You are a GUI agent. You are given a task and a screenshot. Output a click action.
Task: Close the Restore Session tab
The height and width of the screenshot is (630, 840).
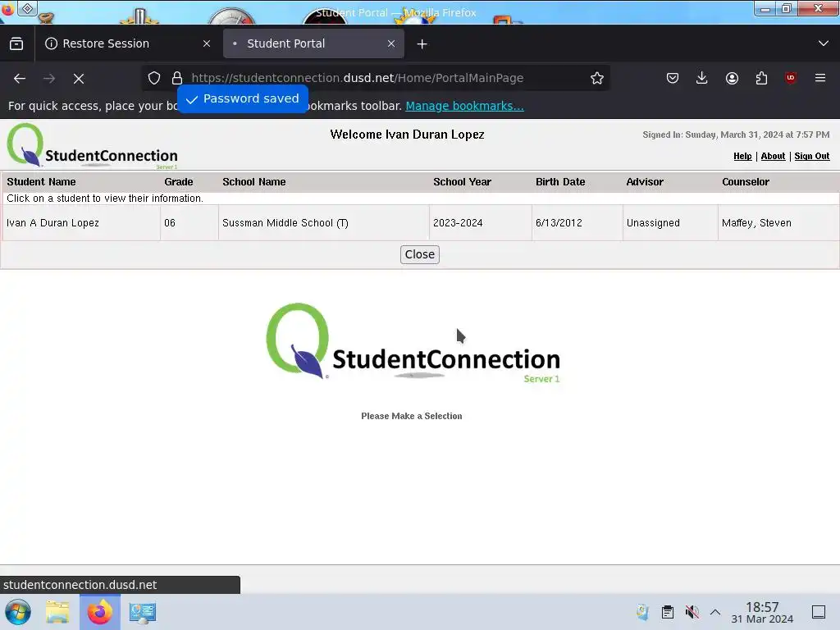pos(207,43)
